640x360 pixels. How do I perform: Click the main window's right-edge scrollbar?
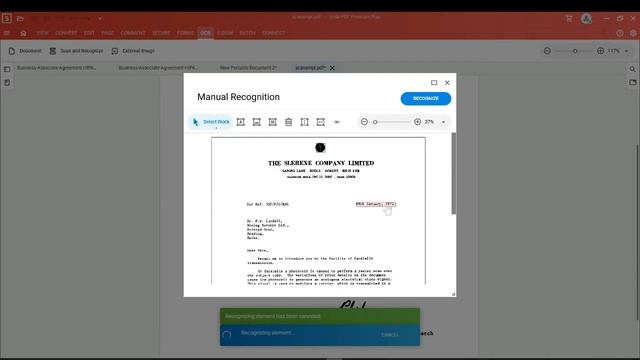[638, 232]
